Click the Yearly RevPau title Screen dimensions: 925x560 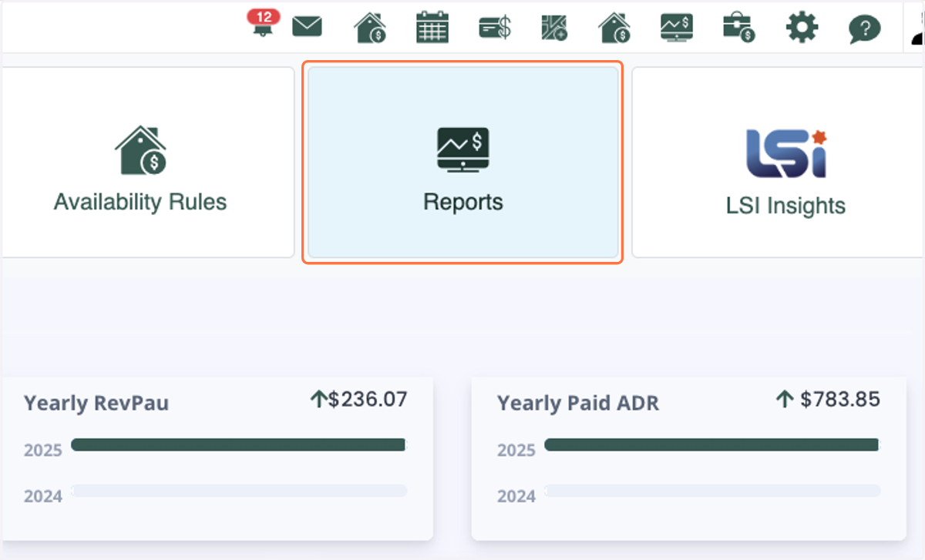(96, 404)
